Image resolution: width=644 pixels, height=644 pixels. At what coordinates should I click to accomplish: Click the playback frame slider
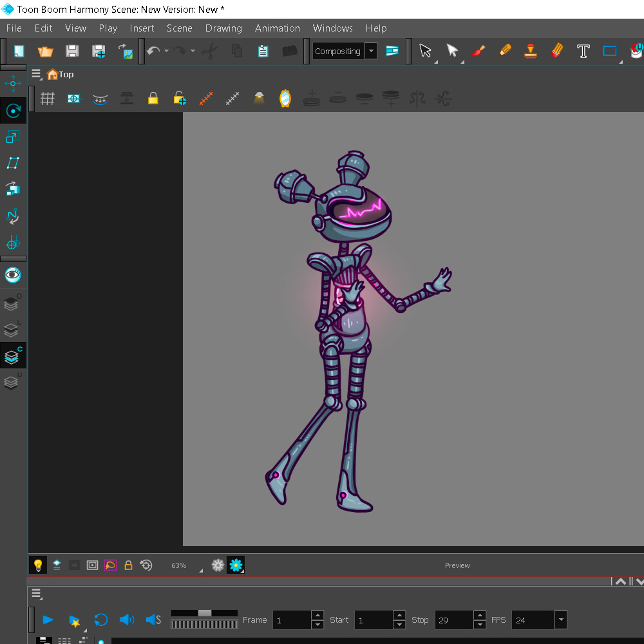click(x=204, y=613)
